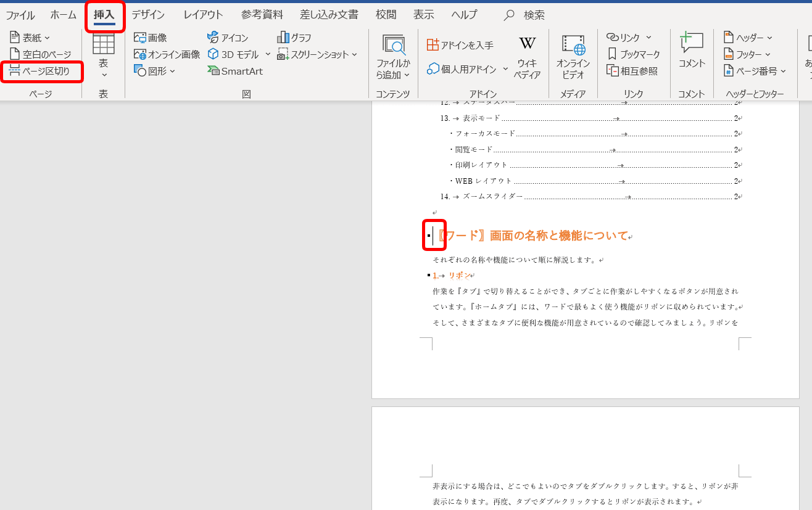Insert オンラインビデオ media

573,57
